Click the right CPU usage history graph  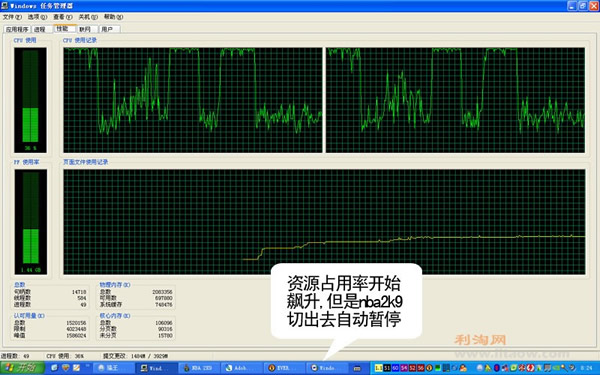tap(455, 100)
